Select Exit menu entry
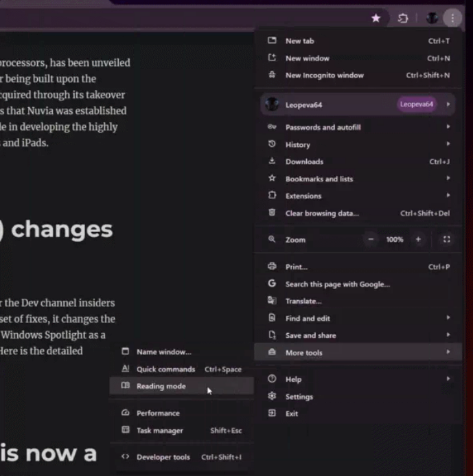Screen dimensions: 473x476 point(358,413)
